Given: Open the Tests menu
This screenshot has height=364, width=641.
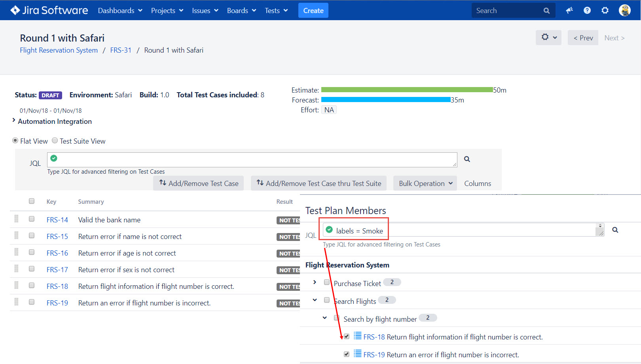Looking at the screenshot, I should coord(276,11).
